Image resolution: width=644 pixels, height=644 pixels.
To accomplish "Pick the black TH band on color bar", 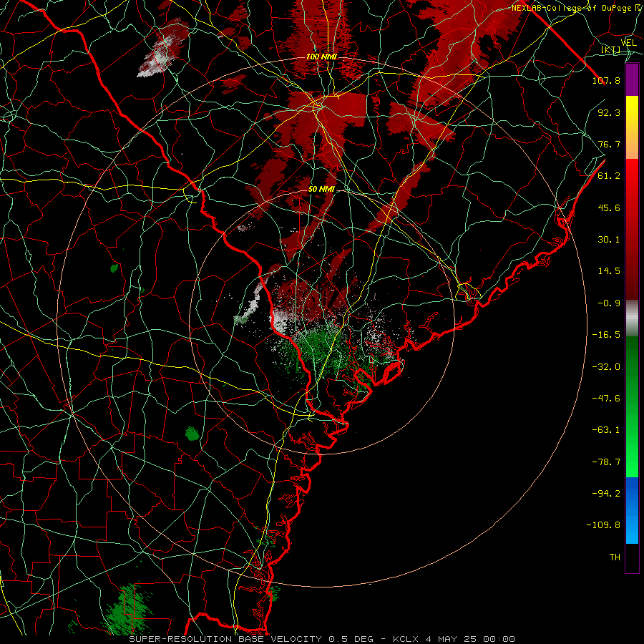I will [x=632, y=558].
